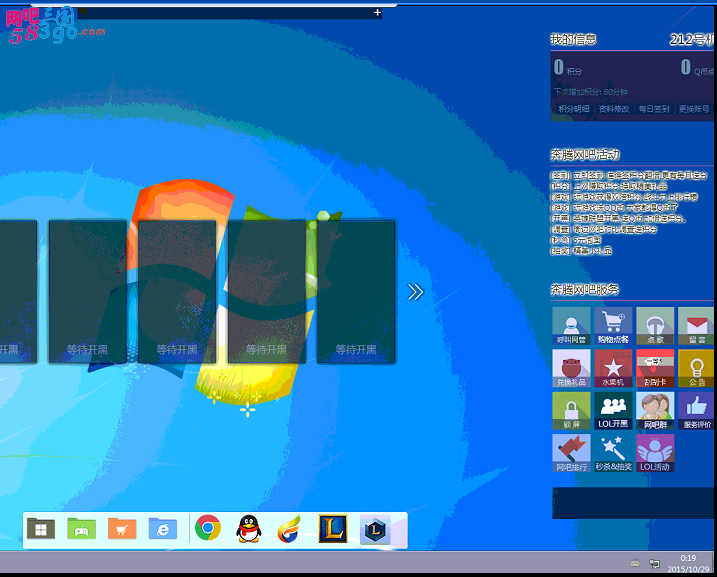Open the LOL活动 angel tile
717x577 pixels.
coord(655,453)
